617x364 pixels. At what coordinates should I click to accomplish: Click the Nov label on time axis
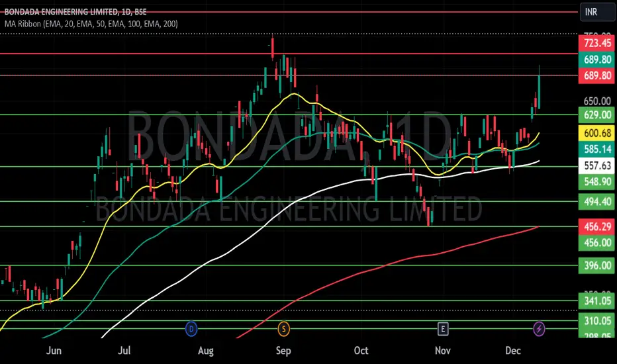tap(443, 351)
